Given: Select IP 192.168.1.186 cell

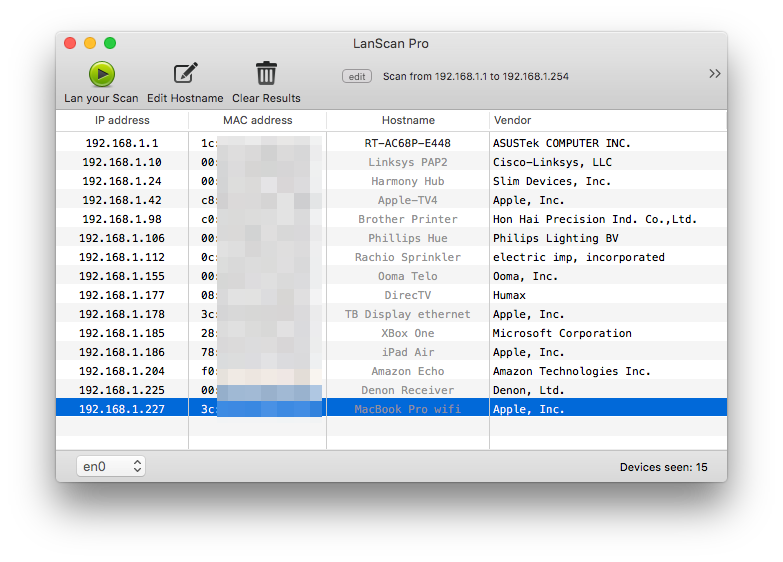Looking at the screenshot, I should [122, 352].
